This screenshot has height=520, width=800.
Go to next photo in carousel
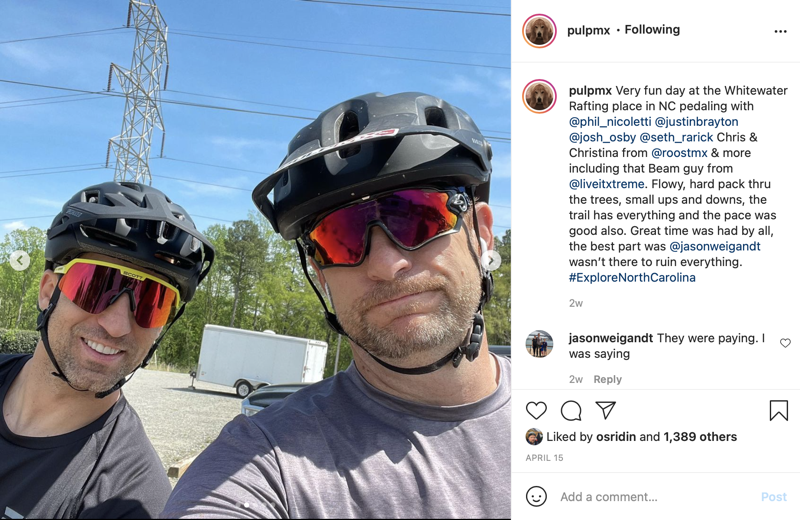coord(491,261)
